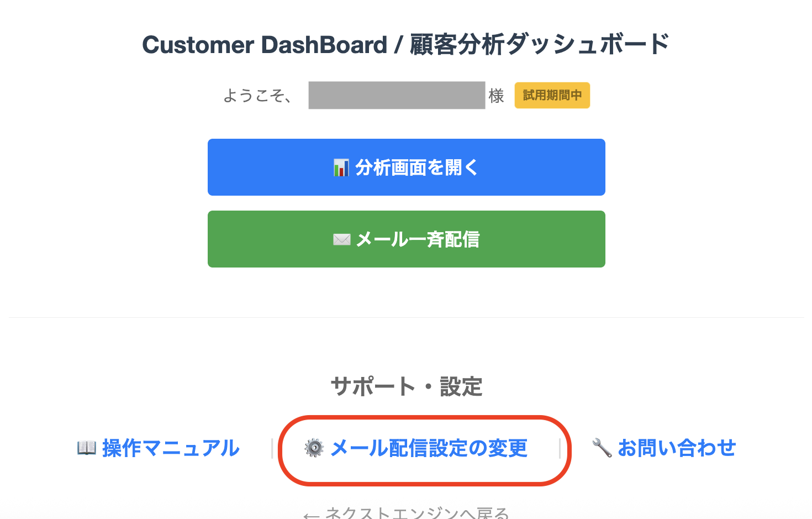Click the bar chart icon on analysis button

341,167
